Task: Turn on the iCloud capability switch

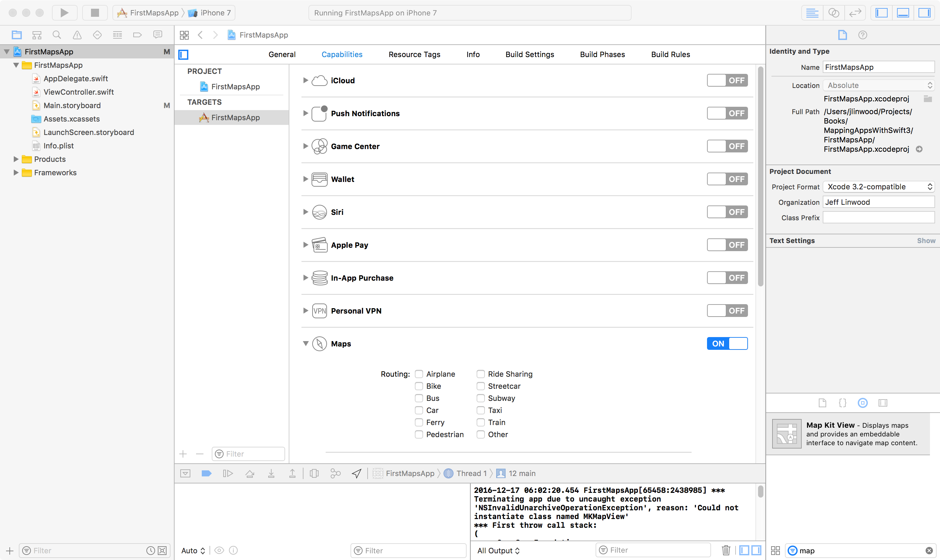Action: click(x=727, y=80)
